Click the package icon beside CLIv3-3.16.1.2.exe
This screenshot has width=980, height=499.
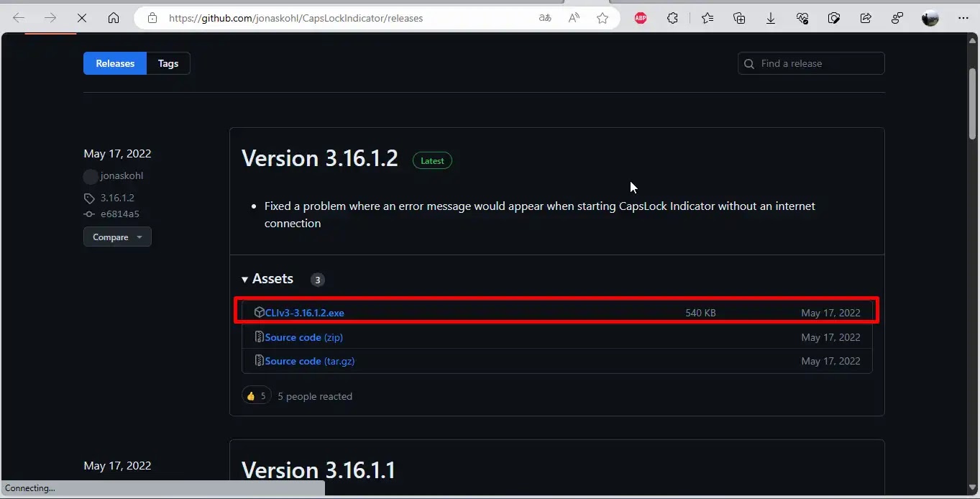pos(260,312)
